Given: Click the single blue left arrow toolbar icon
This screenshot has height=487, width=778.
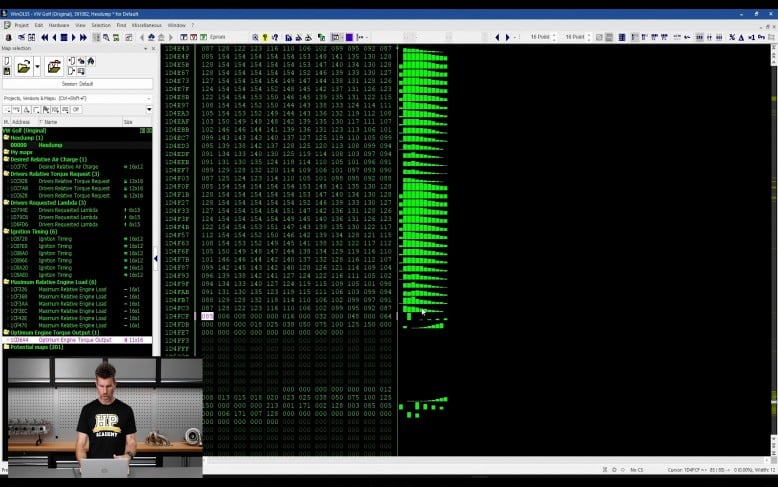Looking at the screenshot, I should [55, 37].
